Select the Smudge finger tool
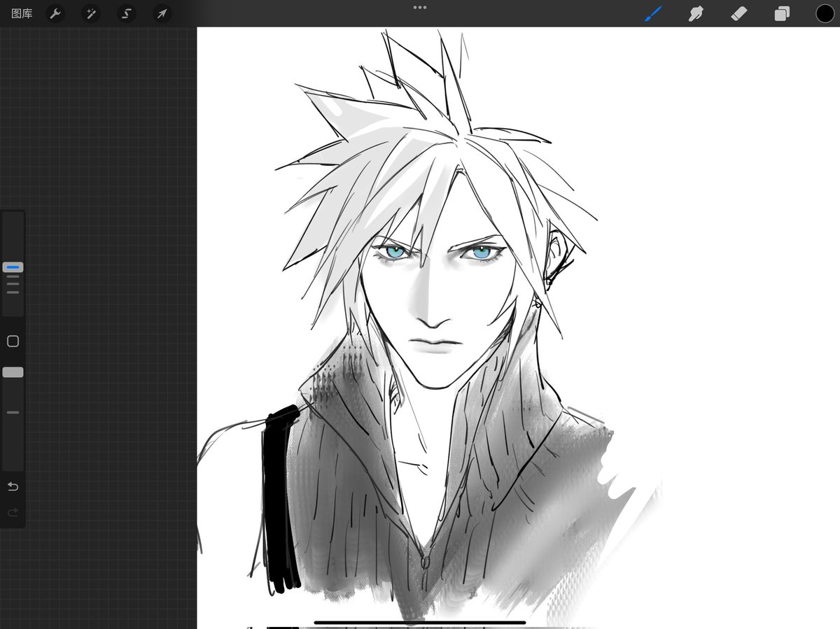840x629 pixels. click(x=696, y=13)
